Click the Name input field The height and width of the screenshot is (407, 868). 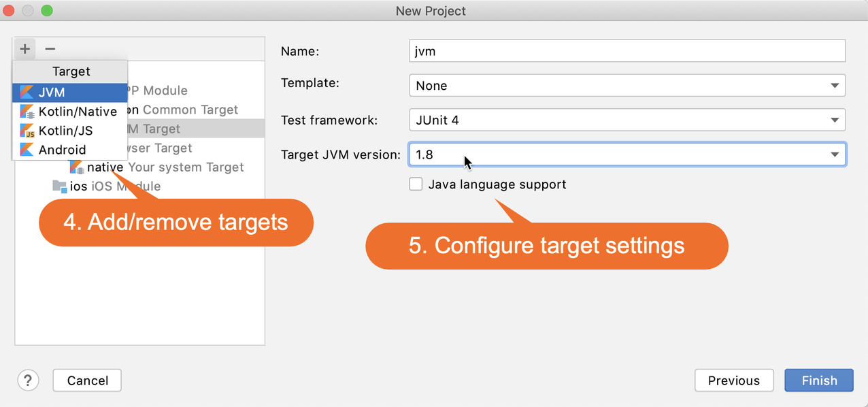pos(627,51)
